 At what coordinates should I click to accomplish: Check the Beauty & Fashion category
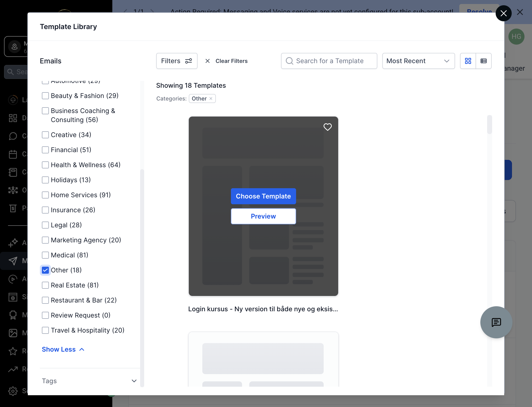[45, 96]
